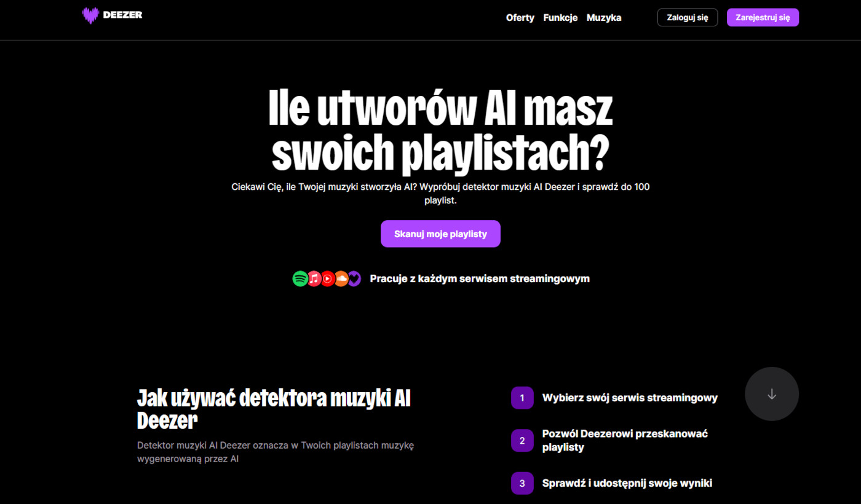Click 'Detektor muzyki AI Deezer oznacza' description
The image size is (861, 504).
click(276, 452)
